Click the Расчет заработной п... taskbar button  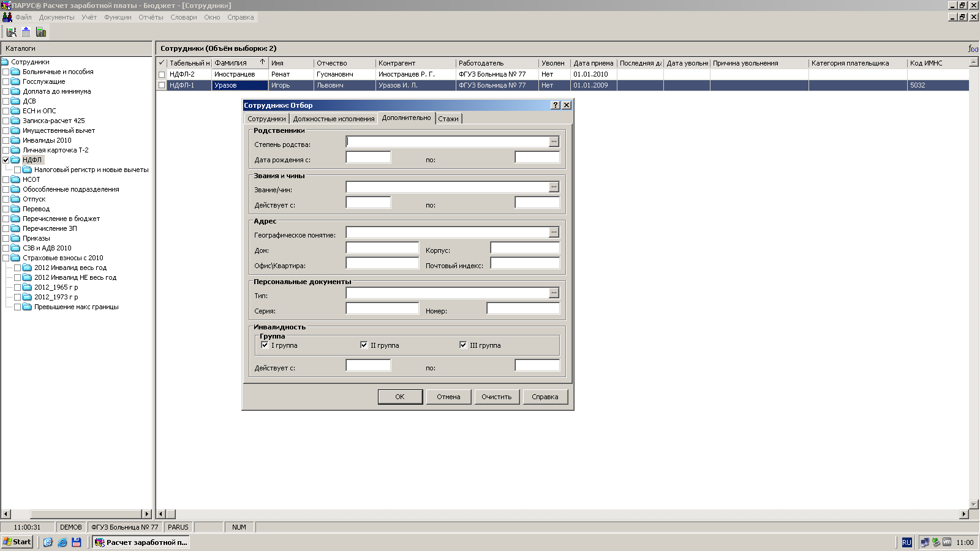[x=141, y=542]
